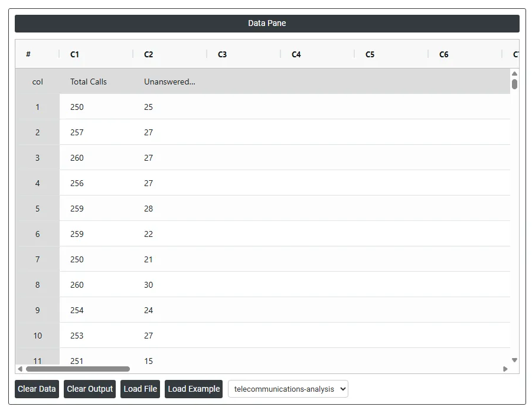Click the C2 cell 27 in row 4

point(170,183)
